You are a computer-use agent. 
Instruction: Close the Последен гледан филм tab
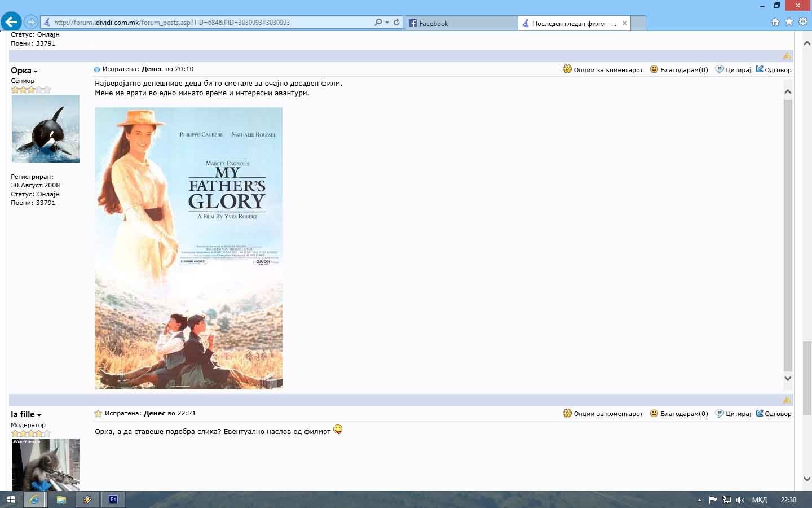click(x=624, y=23)
